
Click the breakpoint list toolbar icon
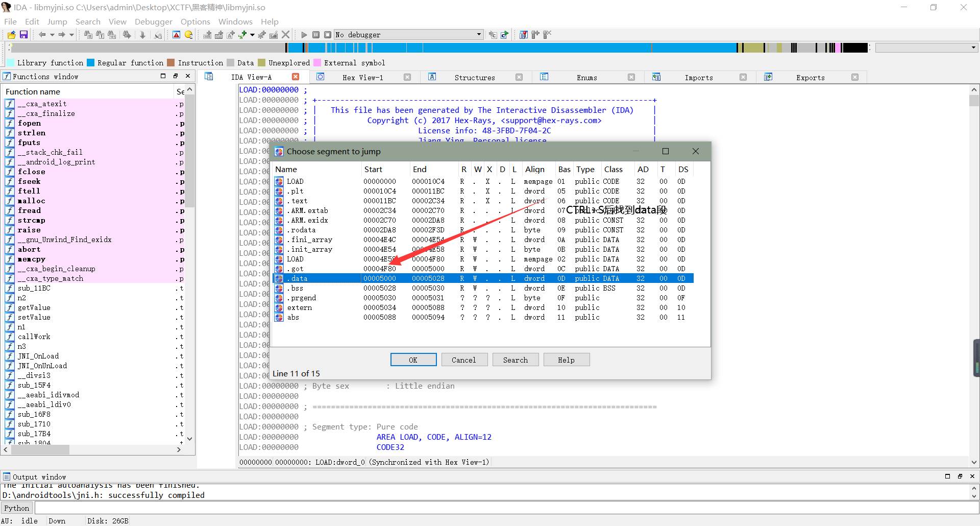point(524,35)
